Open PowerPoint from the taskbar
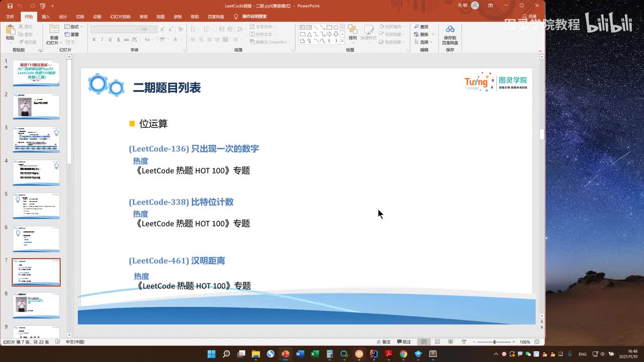644x362 pixels. pos(285,354)
